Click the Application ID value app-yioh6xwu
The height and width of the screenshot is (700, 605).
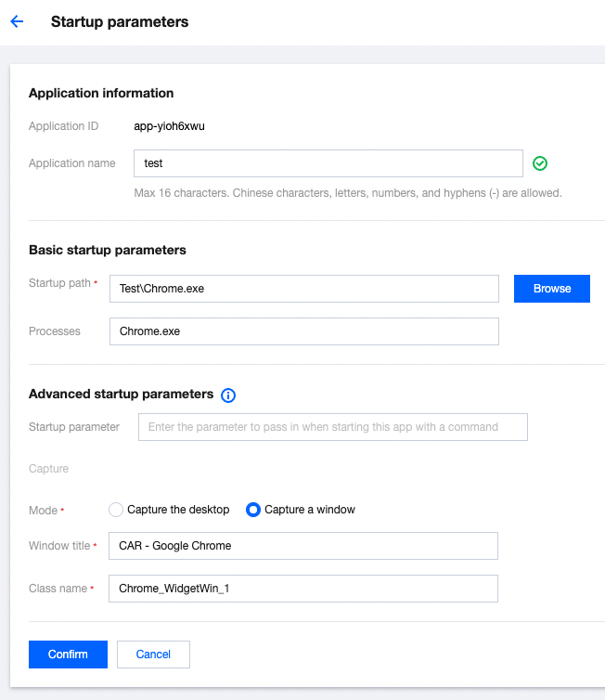pos(169,126)
